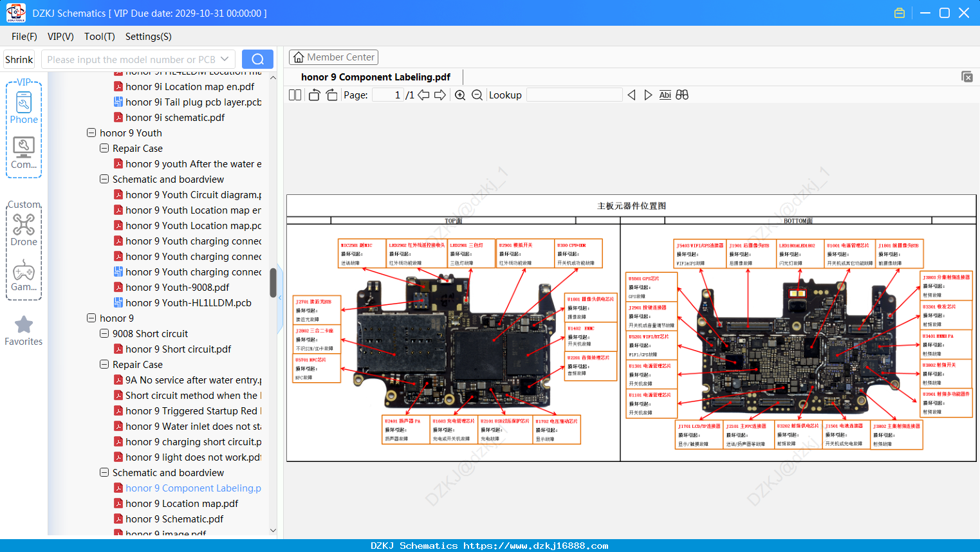Image resolution: width=980 pixels, height=552 pixels.
Task: Open the Game console category
Action: coord(24,275)
